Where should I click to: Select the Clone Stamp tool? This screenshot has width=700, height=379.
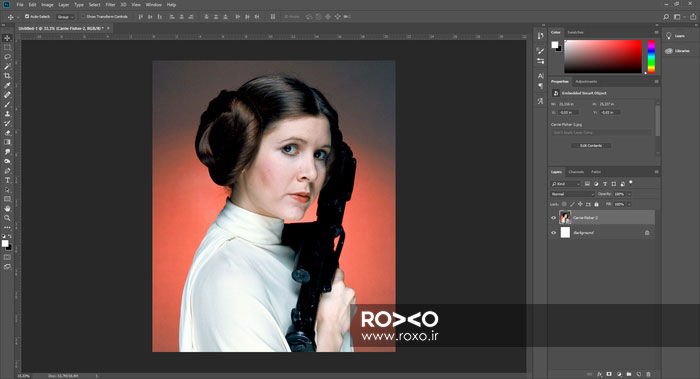tap(7, 114)
